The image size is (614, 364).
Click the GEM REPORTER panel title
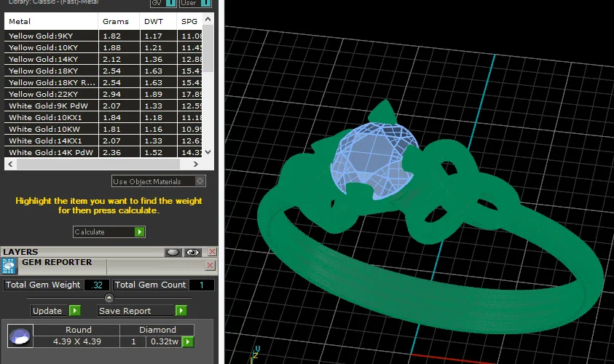[x=57, y=262]
